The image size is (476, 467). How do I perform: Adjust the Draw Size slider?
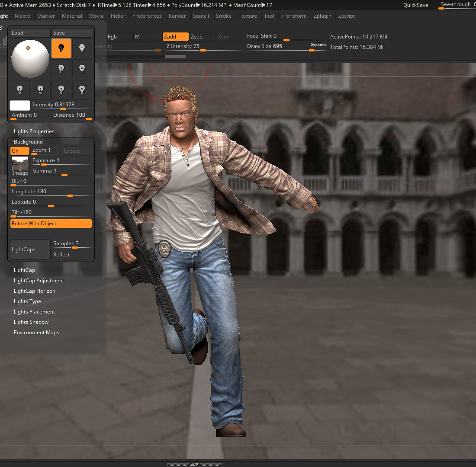pyautogui.click(x=286, y=47)
